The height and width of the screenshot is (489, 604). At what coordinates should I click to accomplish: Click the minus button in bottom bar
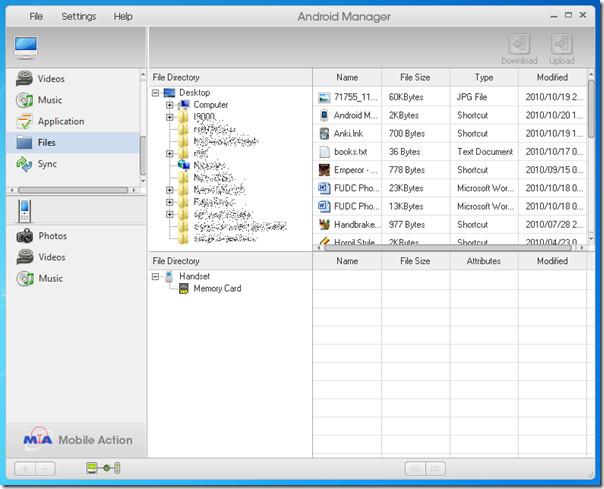click(45, 469)
